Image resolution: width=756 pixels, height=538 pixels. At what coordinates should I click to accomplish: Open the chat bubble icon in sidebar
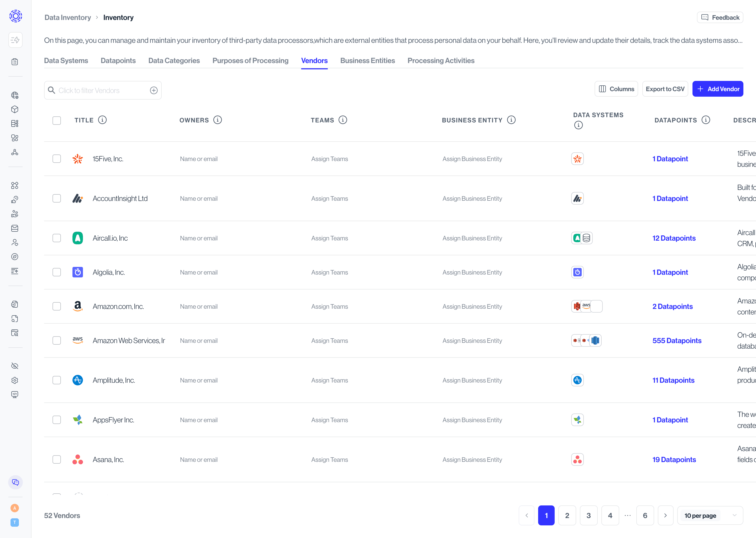pyautogui.click(x=15, y=482)
